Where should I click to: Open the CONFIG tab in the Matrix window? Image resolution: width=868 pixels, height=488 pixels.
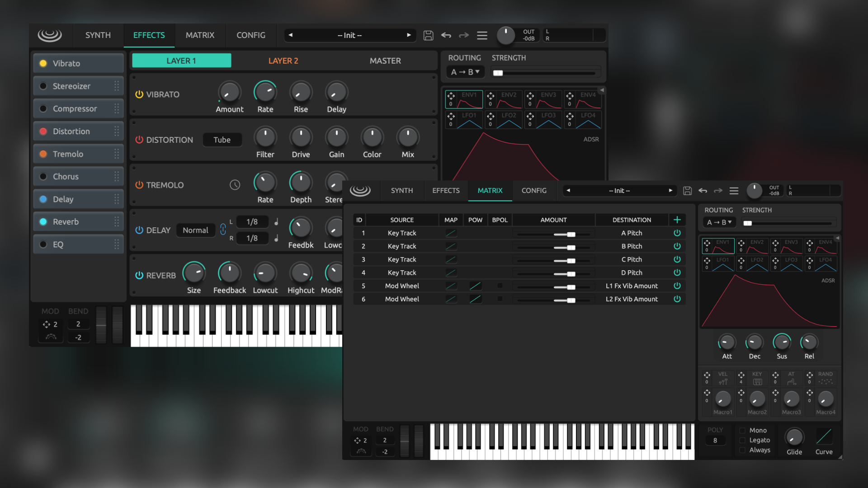pyautogui.click(x=533, y=191)
